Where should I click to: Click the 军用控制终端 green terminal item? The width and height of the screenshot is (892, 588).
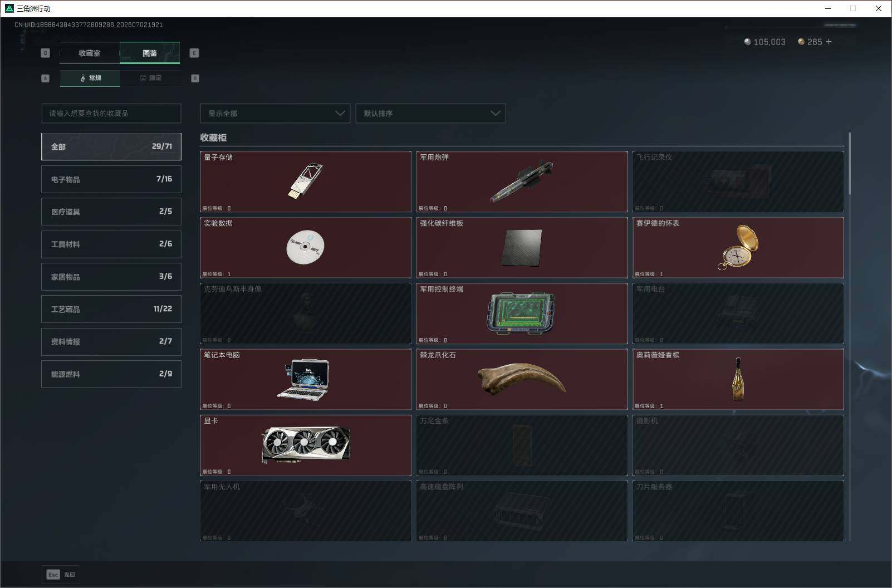pos(522,313)
